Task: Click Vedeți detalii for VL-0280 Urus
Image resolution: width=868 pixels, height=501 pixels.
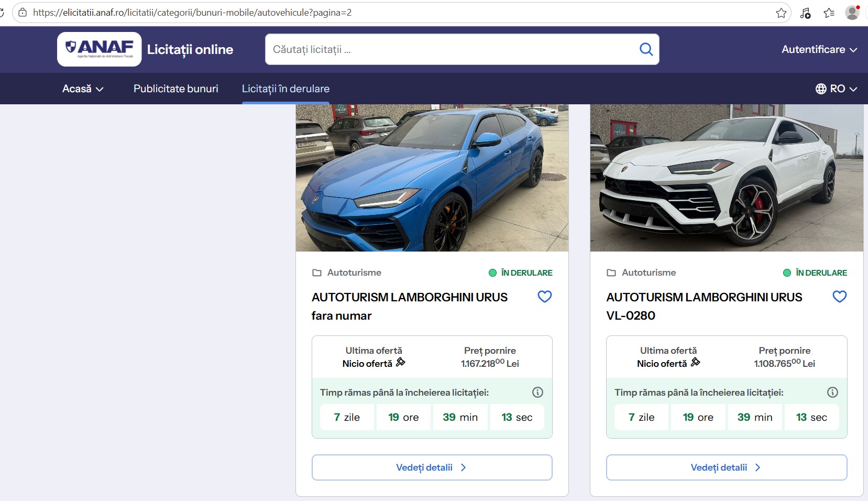Action: [x=727, y=467]
